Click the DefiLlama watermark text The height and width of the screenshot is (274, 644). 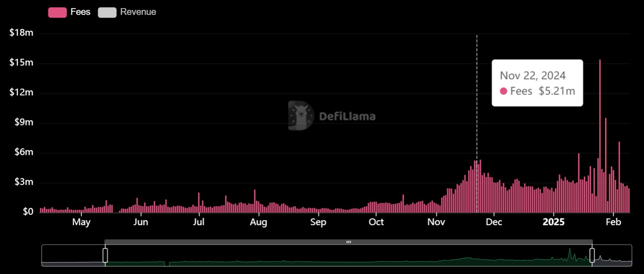(x=347, y=116)
